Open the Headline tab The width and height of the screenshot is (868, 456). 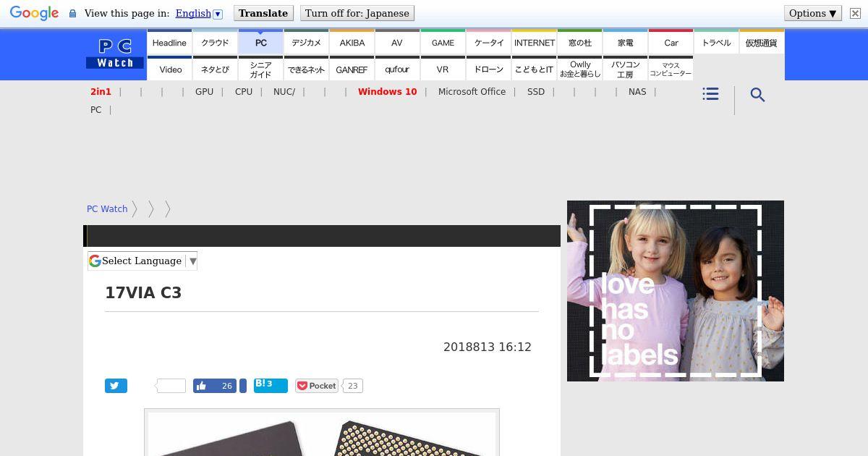pos(169,42)
